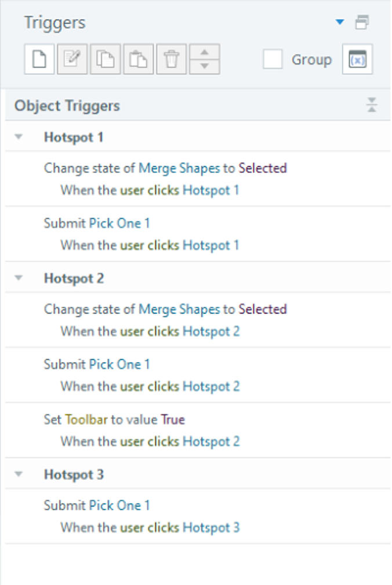This screenshot has height=585, width=392.
Task: Create a new trigger
Action: tap(38, 59)
